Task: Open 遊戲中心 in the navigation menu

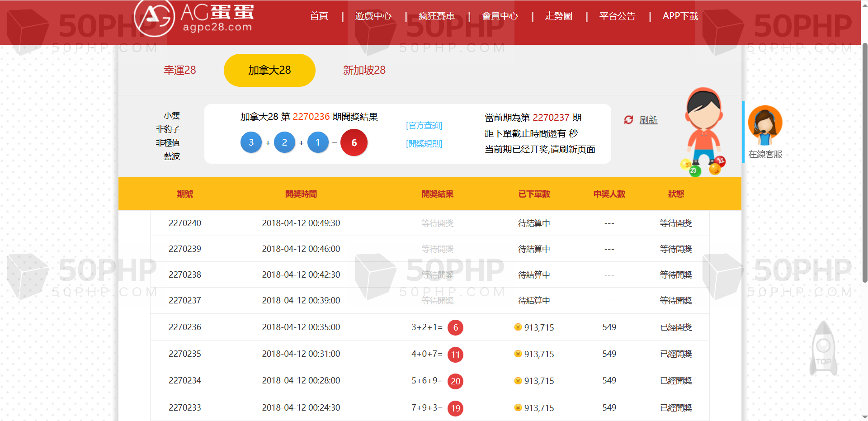Action: click(x=373, y=16)
